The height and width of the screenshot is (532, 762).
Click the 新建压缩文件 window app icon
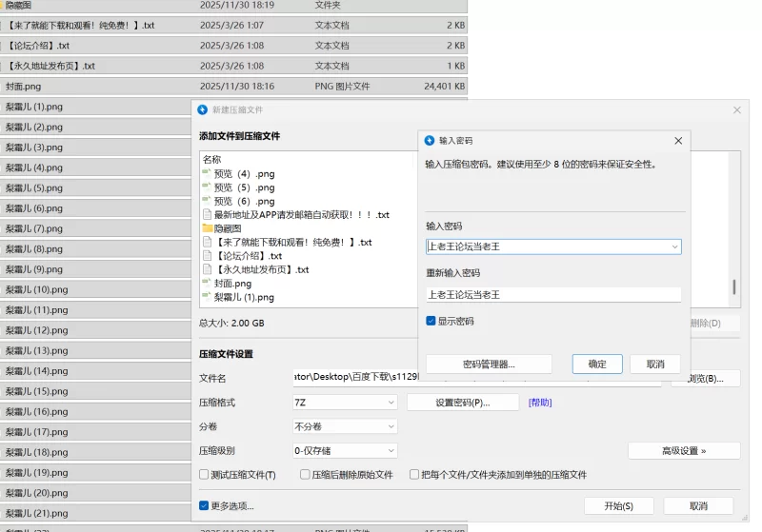click(x=202, y=109)
